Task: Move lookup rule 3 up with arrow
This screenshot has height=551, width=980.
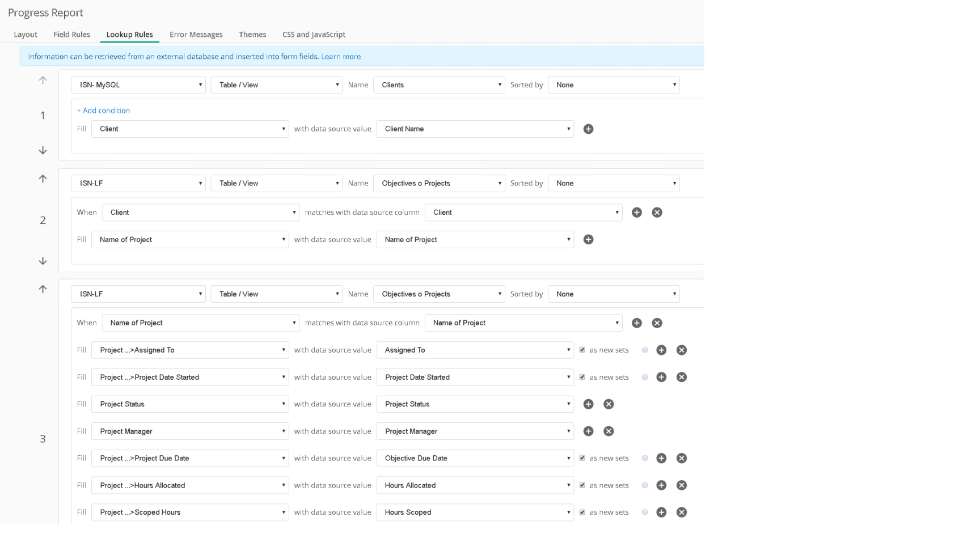Action: [x=43, y=289]
